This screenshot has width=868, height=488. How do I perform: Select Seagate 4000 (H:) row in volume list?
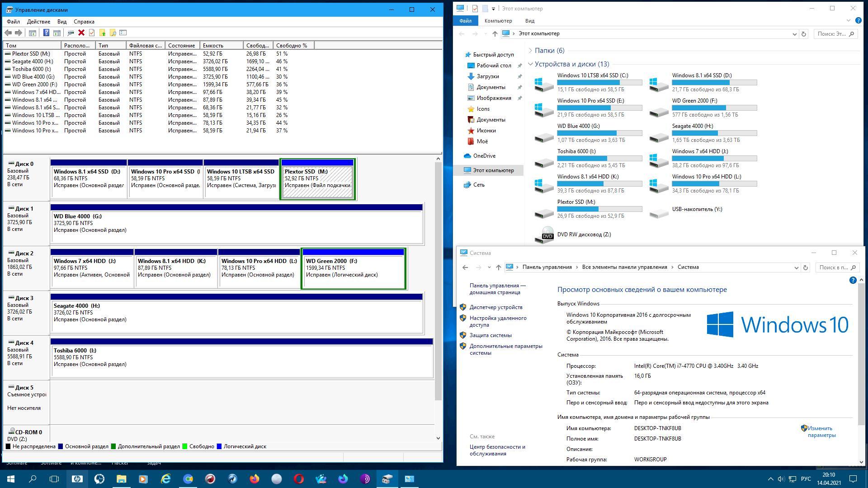(146, 61)
